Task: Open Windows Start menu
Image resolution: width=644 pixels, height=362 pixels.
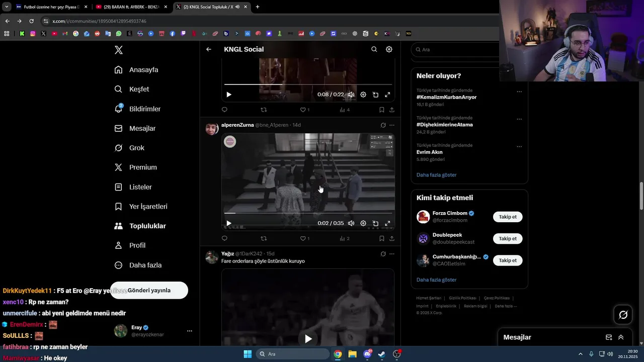Action: 248,354
